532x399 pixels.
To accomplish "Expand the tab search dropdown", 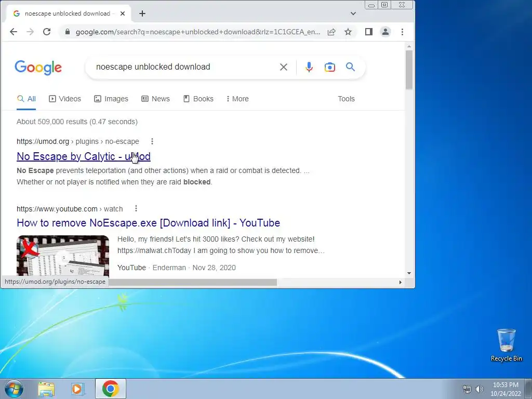I will [x=353, y=14].
